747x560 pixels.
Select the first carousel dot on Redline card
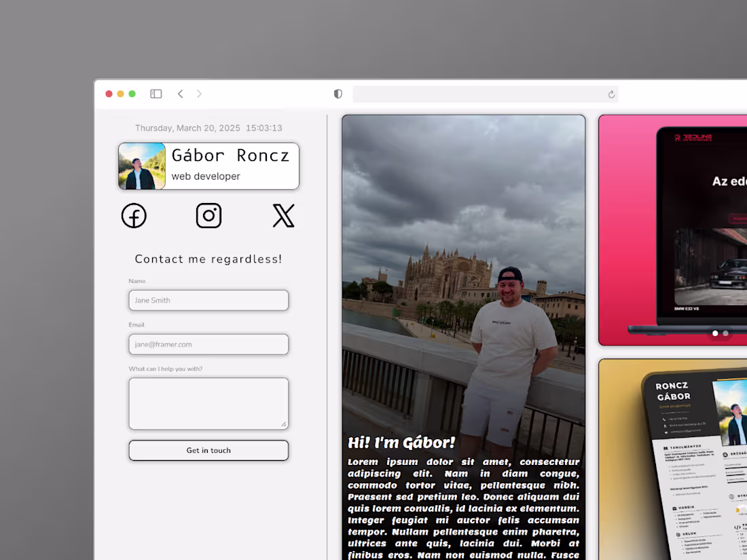(715, 333)
